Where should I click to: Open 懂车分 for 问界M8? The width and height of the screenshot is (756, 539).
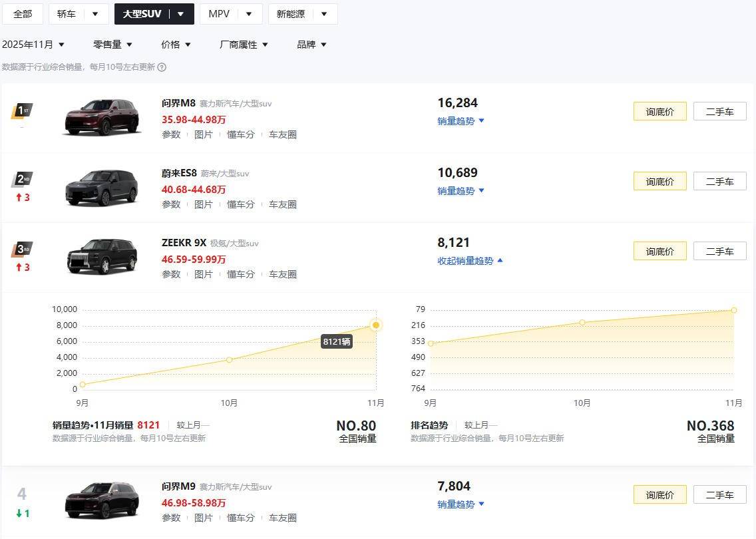click(240, 134)
